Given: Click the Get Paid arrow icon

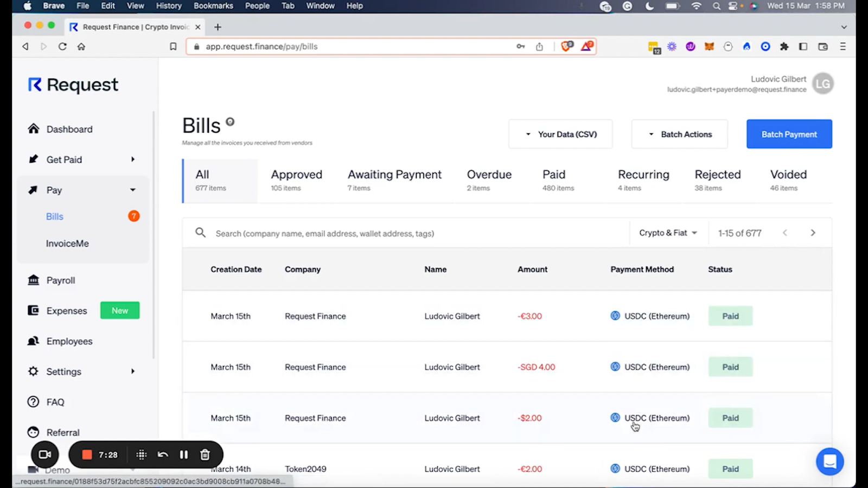Looking at the screenshot, I should pos(34,159).
